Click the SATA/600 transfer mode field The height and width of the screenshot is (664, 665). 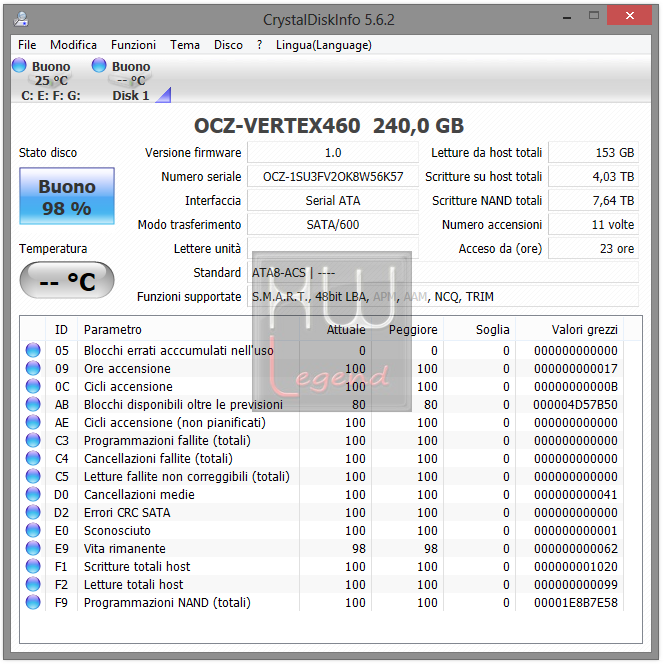pyautogui.click(x=333, y=224)
